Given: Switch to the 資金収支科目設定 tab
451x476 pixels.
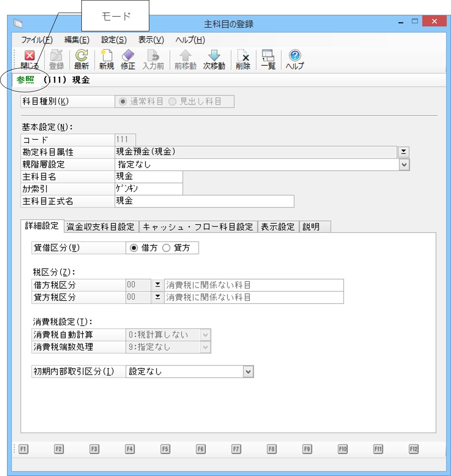Looking at the screenshot, I should coord(101,227).
